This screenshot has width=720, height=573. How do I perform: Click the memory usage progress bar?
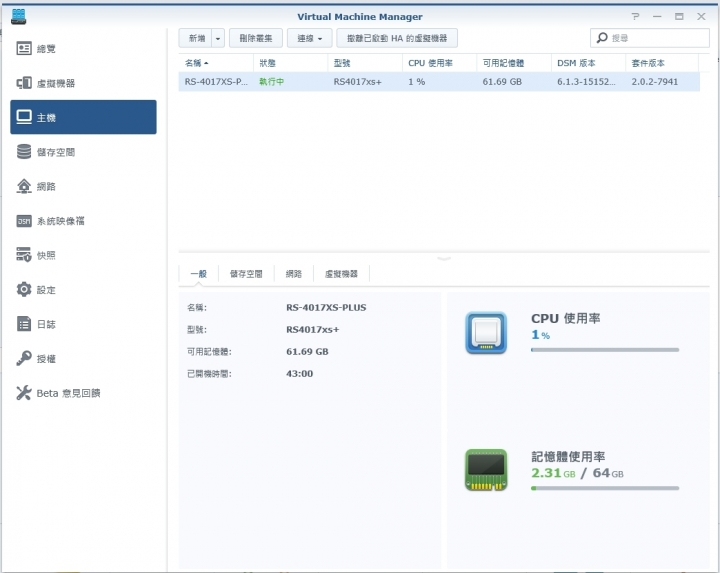point(605,488)
